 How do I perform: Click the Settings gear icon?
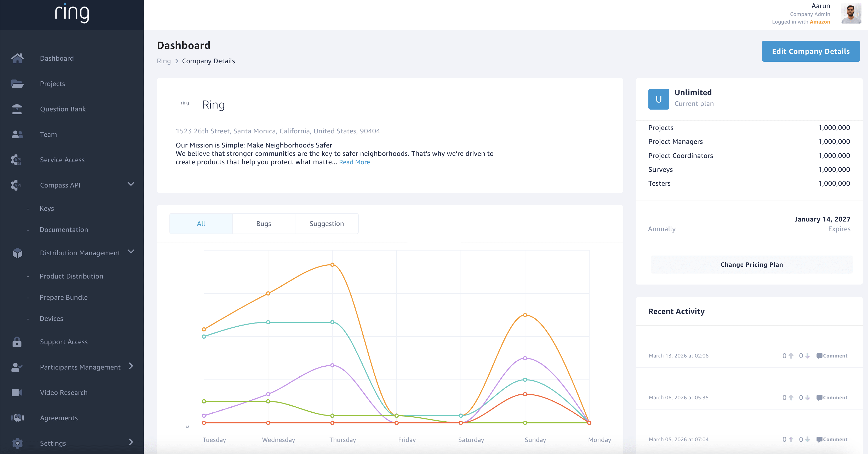point(17,443)
